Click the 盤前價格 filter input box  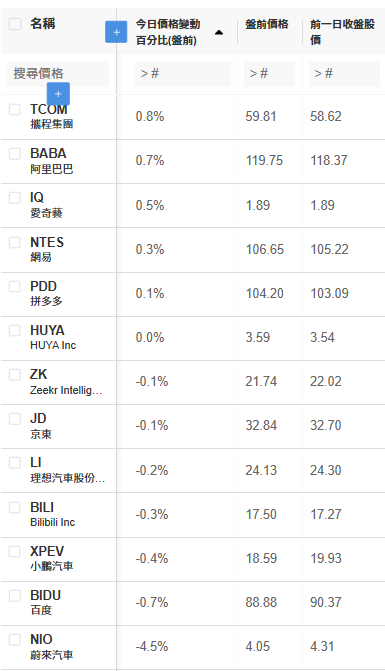click(269, 74)
